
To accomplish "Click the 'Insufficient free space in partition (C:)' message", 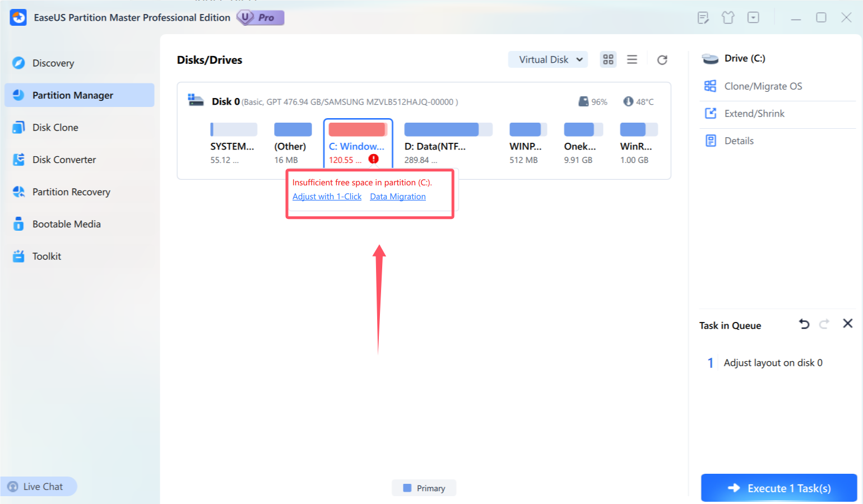I will (362, 183).
